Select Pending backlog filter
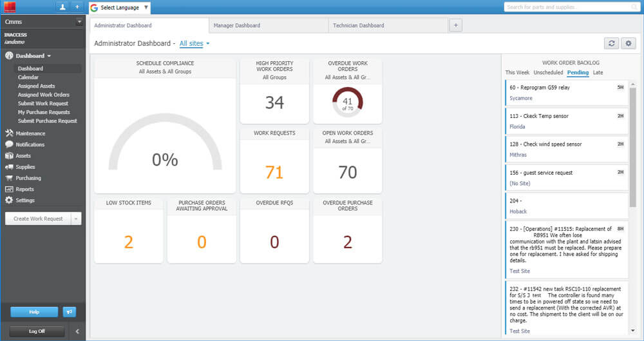Image resolution: width=644 pixels, height=341 pixels. tap(578, 72)
